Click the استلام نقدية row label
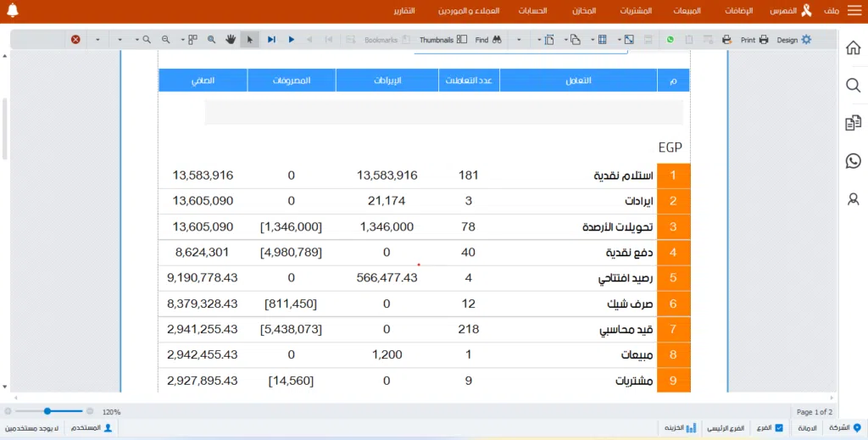This screenshot has height=440, width=868. pos(623,176)
